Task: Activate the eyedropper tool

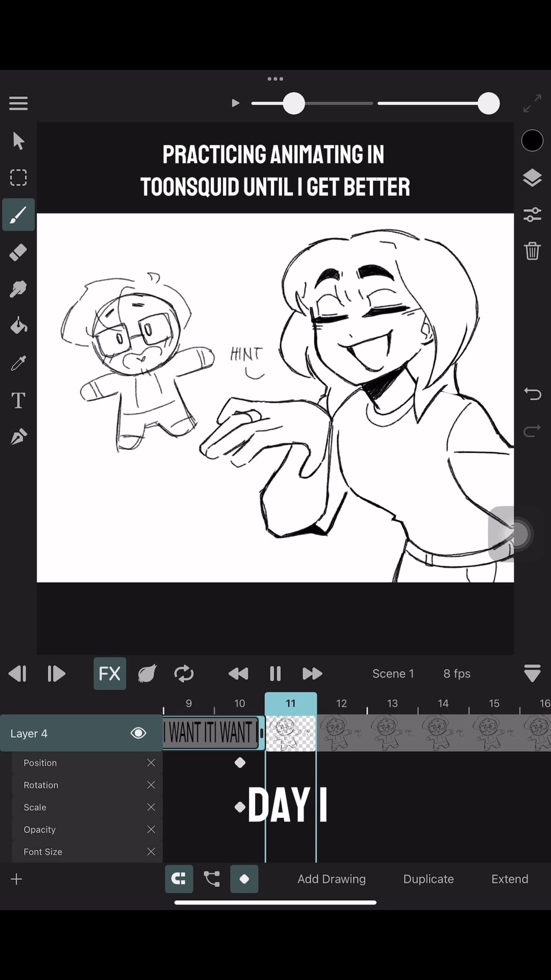Action: [x=18, y=363]
